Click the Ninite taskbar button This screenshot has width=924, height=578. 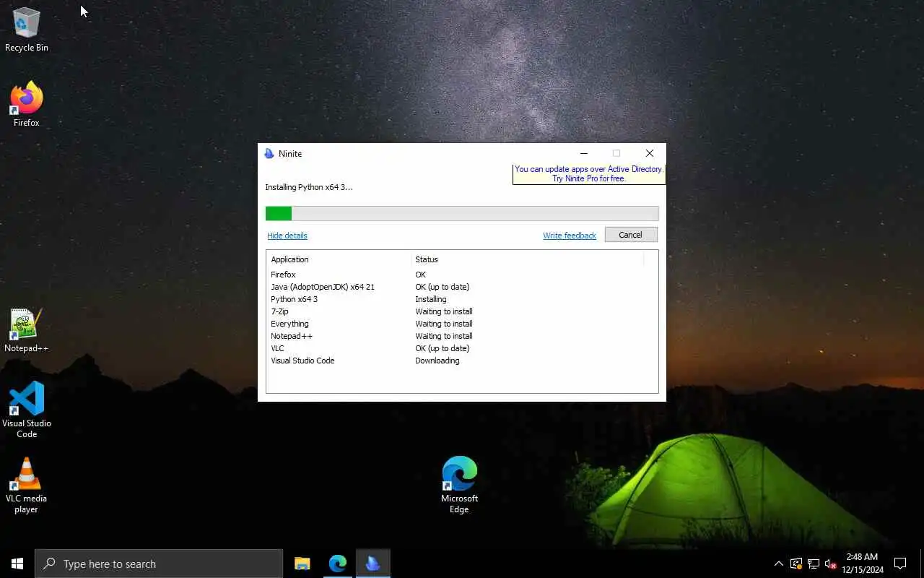coord(373,564)
